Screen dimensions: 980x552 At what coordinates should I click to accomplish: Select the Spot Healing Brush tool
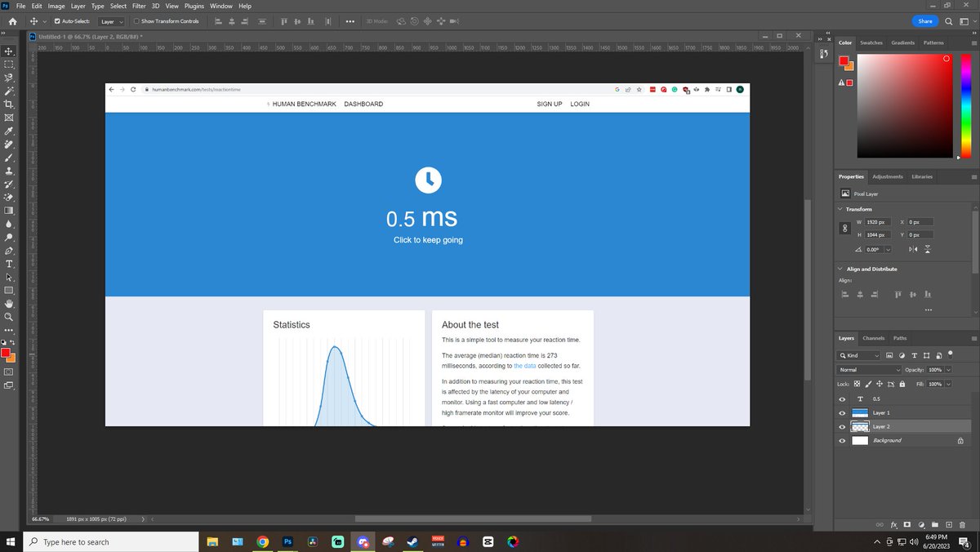(x=9, y=144)
